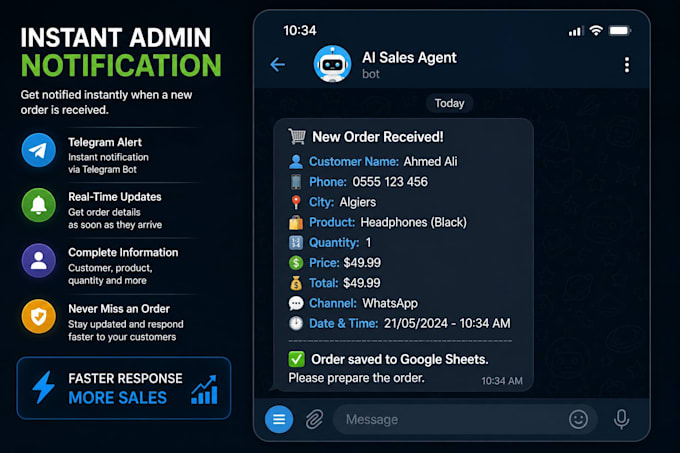
Task: Click the Telegram Alert feature title
Action: tap(105, 142)
